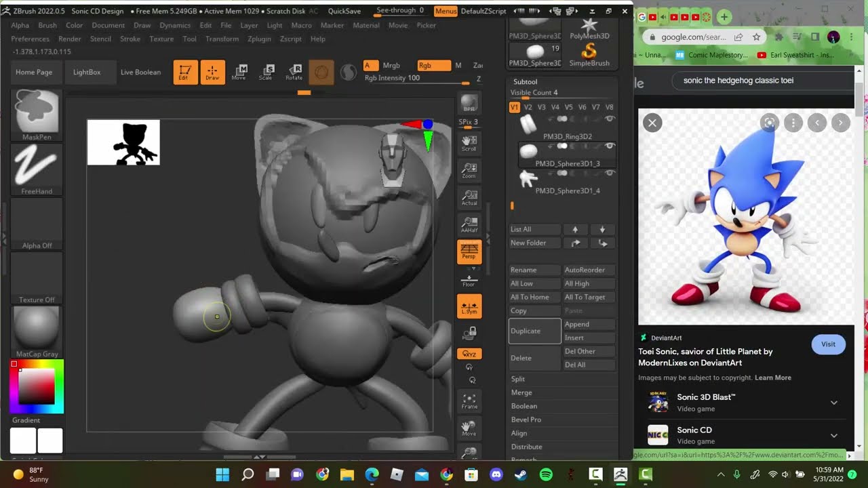Click the BPR render icon
This screenshot has height=488, width=868.
point(469,103)
